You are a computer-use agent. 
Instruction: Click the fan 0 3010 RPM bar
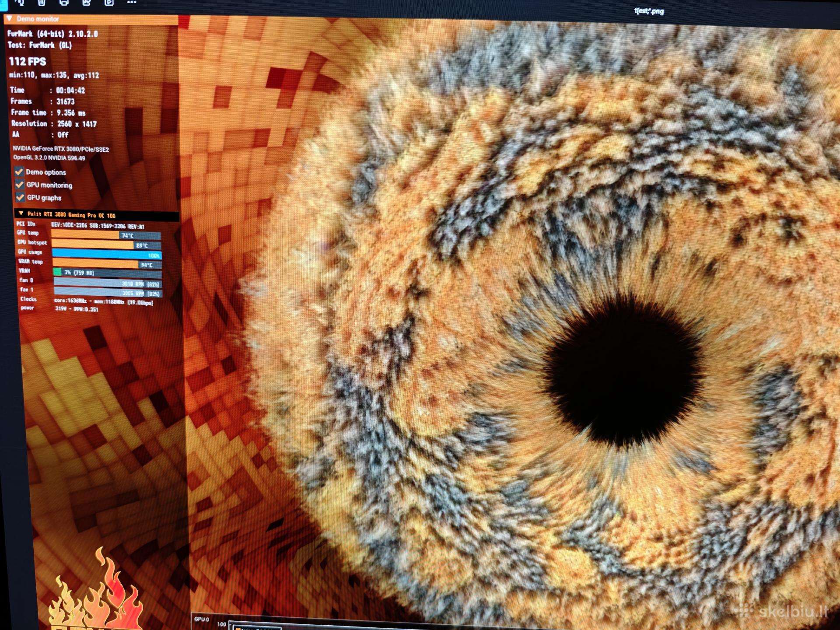pyautogui.click(x=108, y=283)
